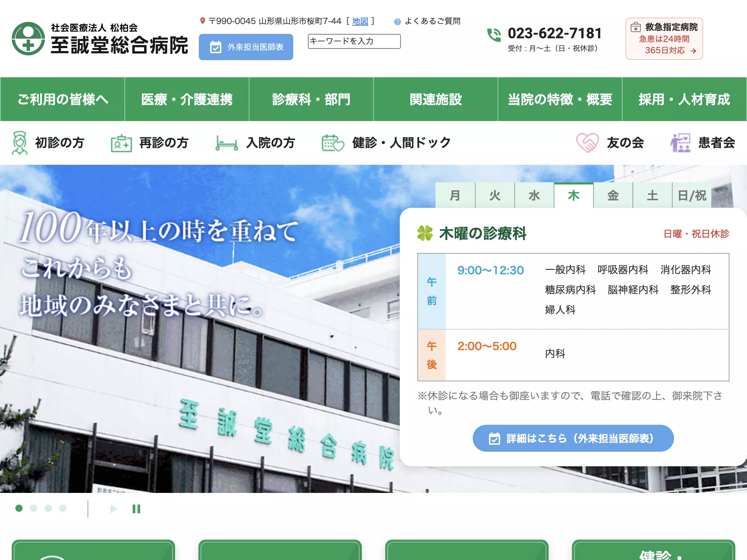Click the calendar heart icon for 健診・人間ドック
This screenshot has height=560, width=747.
[x=333, y=143]
